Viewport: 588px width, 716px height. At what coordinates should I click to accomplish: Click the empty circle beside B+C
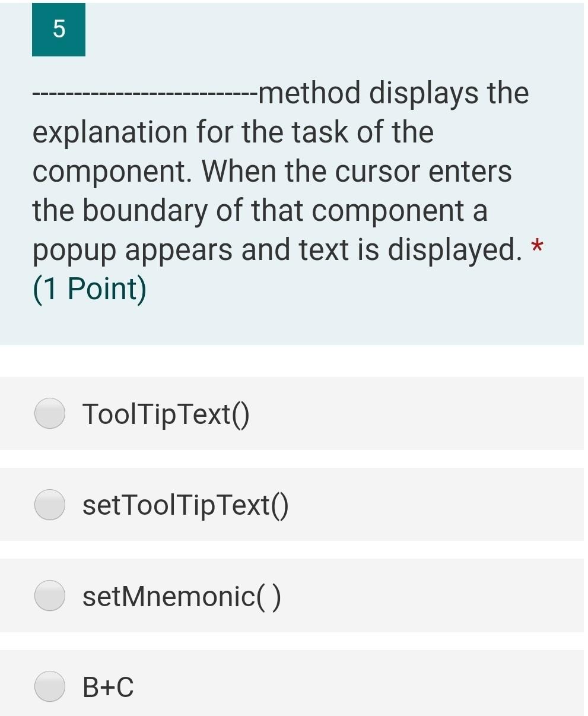(50, 686)
